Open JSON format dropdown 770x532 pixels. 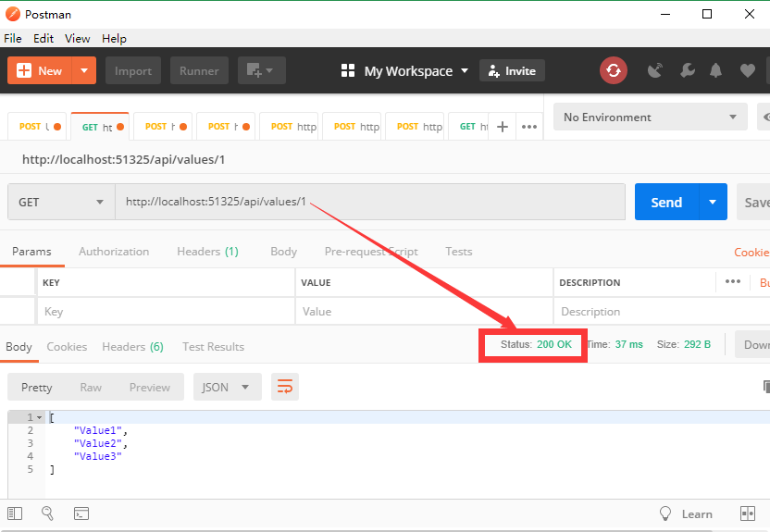(x=227, y=387)
